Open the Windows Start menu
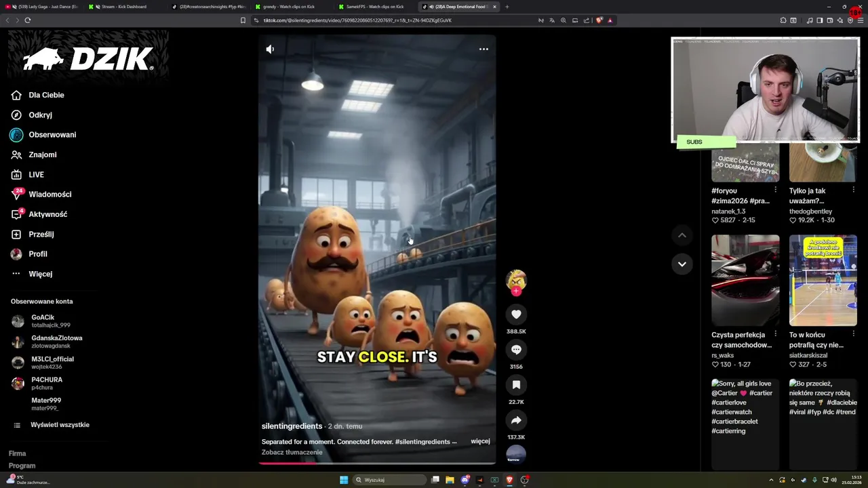This screenshot has width=868, height=488. [344, 480]
